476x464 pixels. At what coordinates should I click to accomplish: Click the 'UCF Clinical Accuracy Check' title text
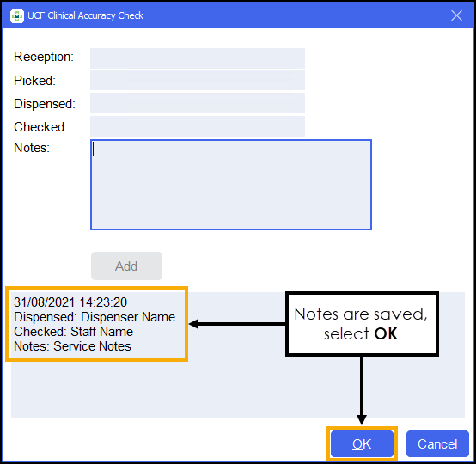coord(85,15)
